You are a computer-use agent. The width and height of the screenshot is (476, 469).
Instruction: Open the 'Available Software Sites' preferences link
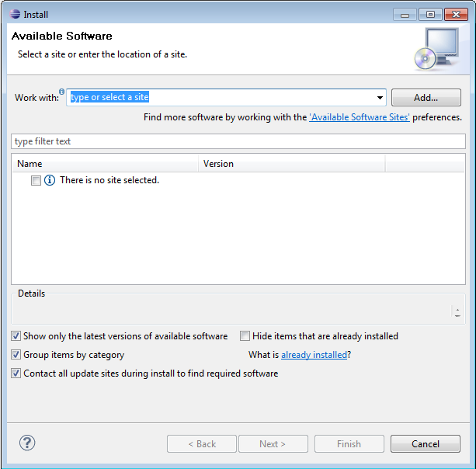tap(360, 117)
